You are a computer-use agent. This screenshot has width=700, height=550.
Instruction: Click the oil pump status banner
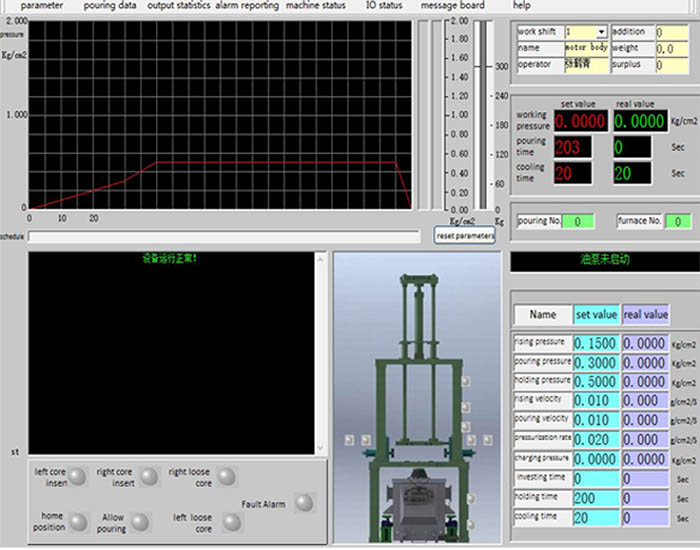[x=605, y=262]
